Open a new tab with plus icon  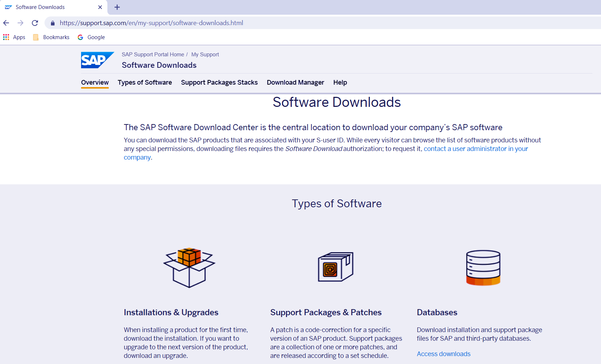(117, 7)
